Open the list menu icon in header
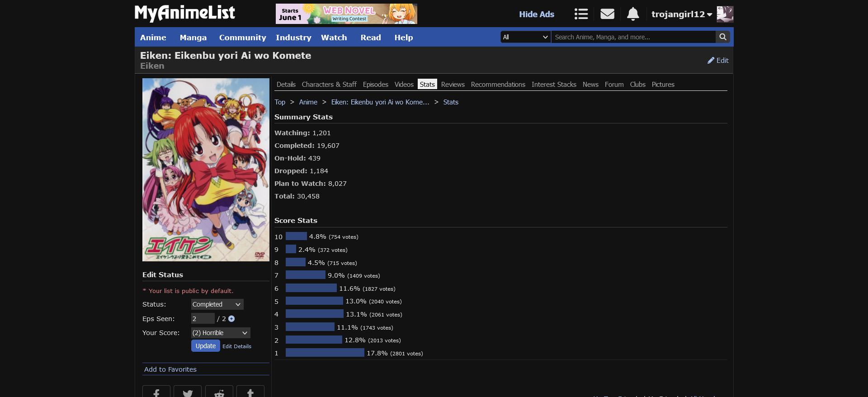Image resolution: width=868 pixels, height=397 pixels. coord(581,14)
